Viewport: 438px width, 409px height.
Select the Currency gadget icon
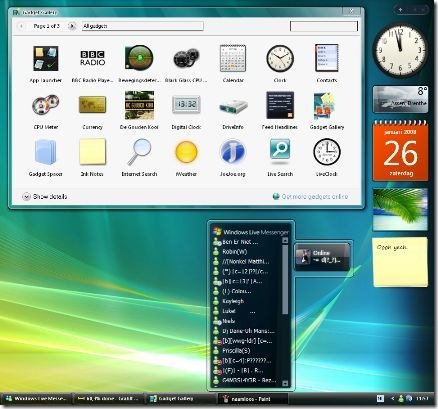92,105
